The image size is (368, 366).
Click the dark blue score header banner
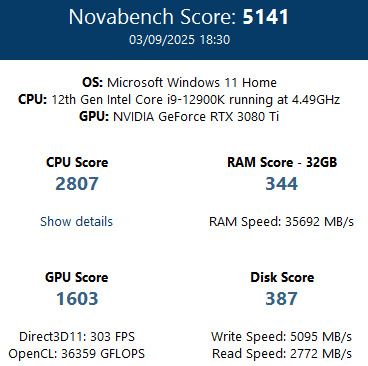[184, 30]
